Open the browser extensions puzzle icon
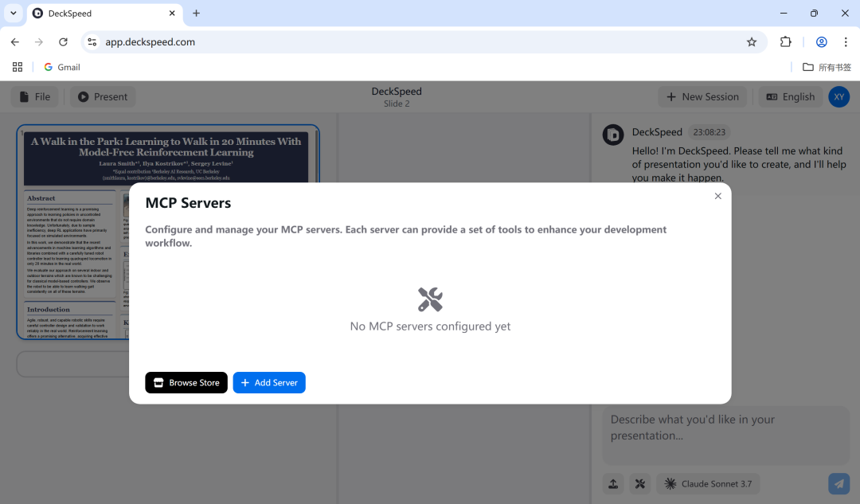860x504 pixels. [x=785, y=42]
